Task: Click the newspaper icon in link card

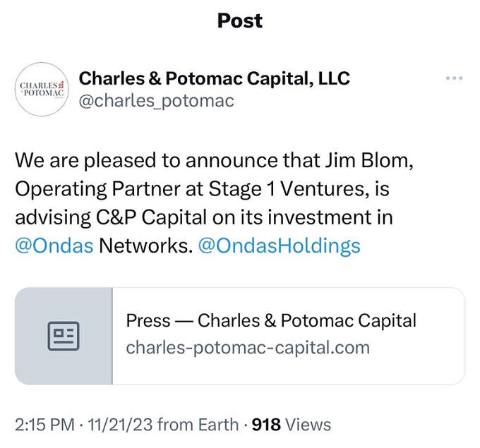Action: 64,336
